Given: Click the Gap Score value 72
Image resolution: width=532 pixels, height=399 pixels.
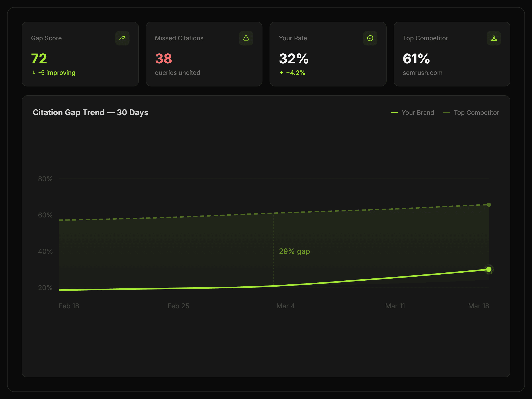Looking at the screenshot, I should (x=39, y=59).
